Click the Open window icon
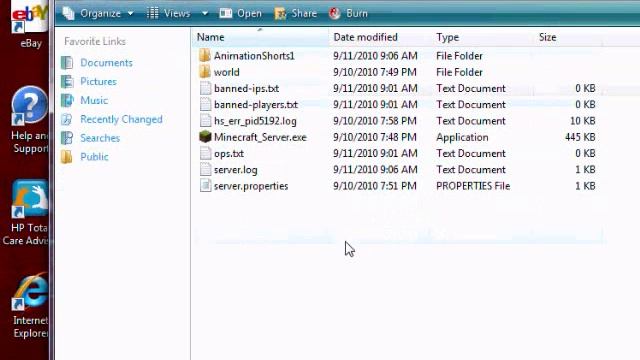Viewport: 640px width, 360px height. pyautogui.click(x=225, y=13)
